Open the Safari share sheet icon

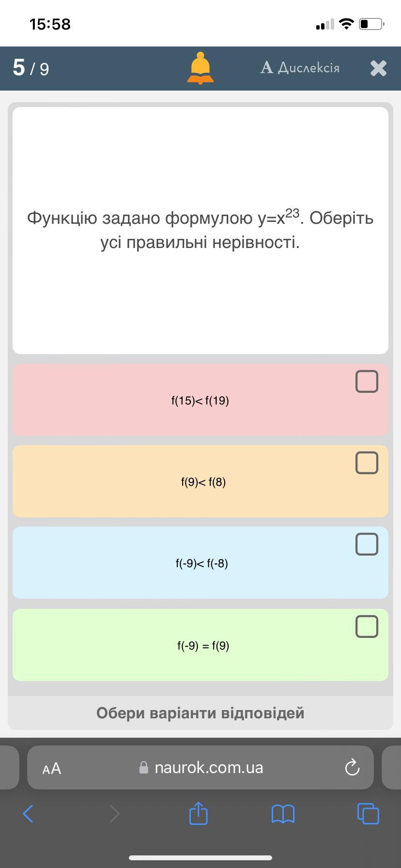(x=198, y=813)
